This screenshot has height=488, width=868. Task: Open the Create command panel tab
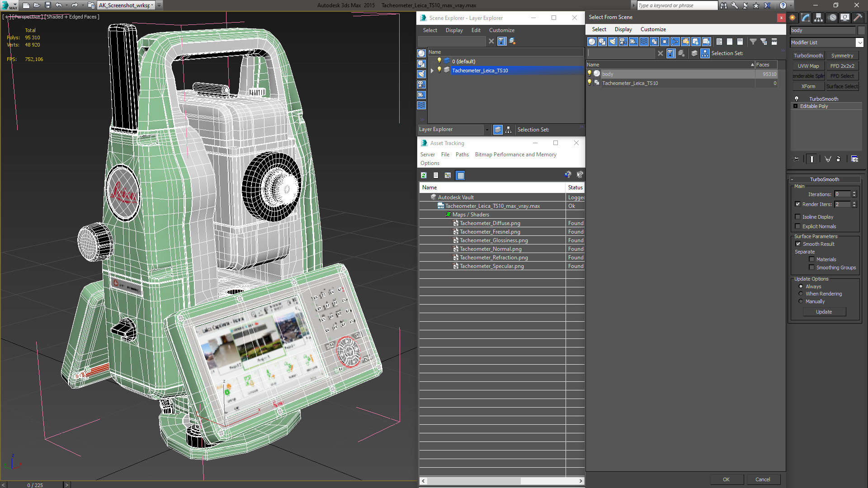tap(793, 18)
